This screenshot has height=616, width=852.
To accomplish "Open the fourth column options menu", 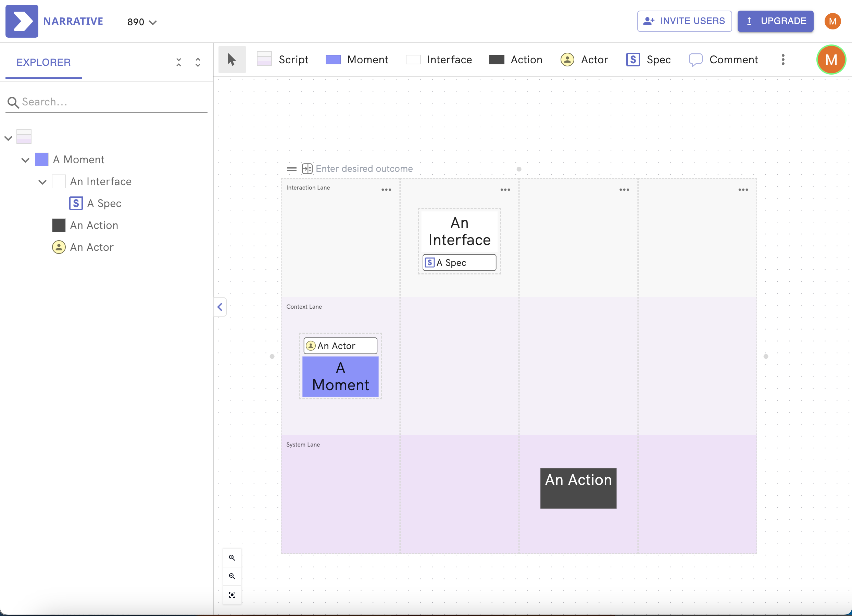I will click(x=743, y=190).
